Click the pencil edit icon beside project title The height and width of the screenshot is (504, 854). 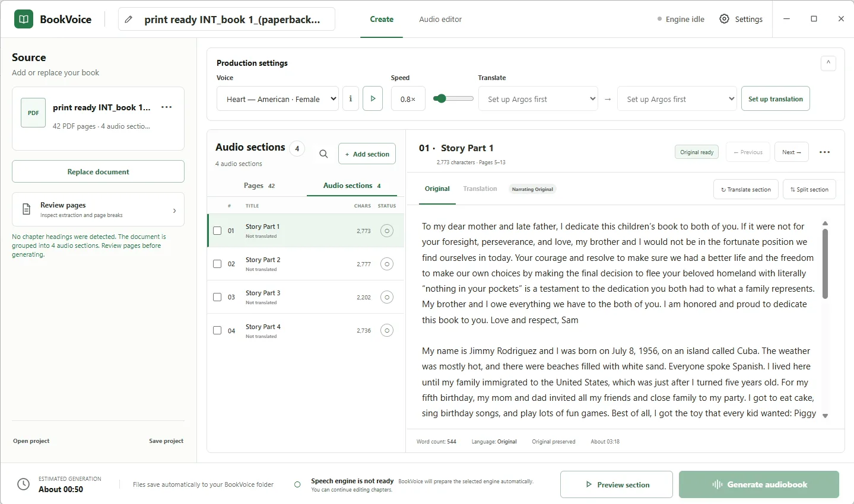(129, 20)
